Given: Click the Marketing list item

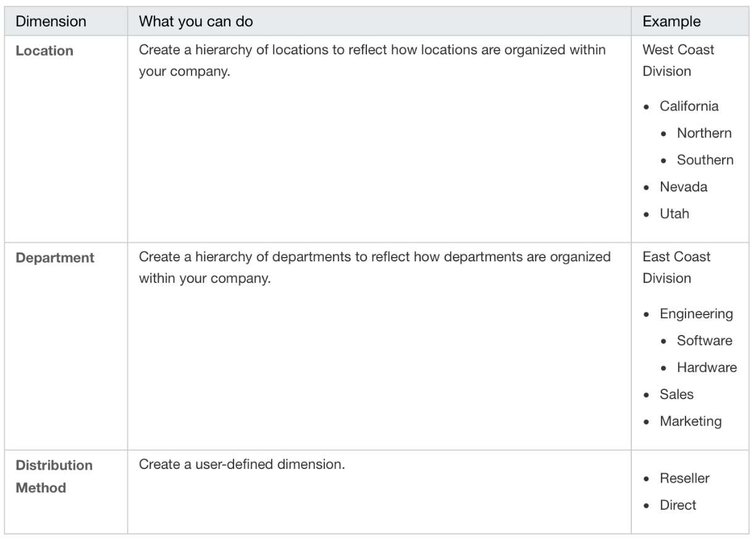Looking at the screenshot, I should [691, 421].
